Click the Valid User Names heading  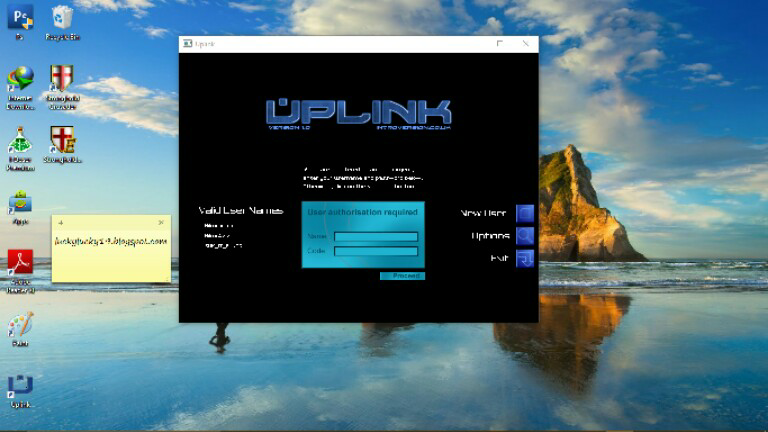click(240, 211)
